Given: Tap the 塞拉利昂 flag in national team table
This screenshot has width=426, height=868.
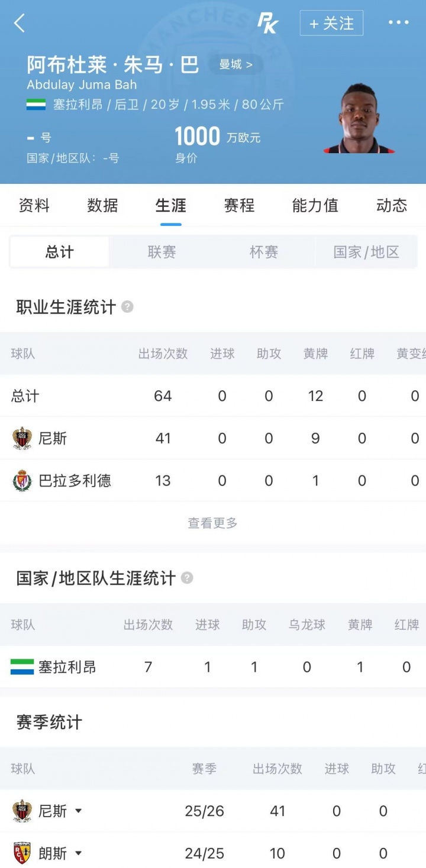Looking at the screenshot, I should coord(22,667).
